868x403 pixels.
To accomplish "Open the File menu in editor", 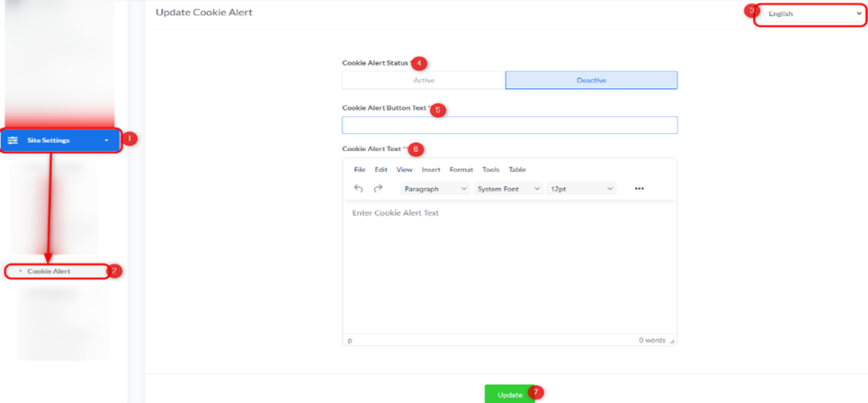I will coord(359,170).
